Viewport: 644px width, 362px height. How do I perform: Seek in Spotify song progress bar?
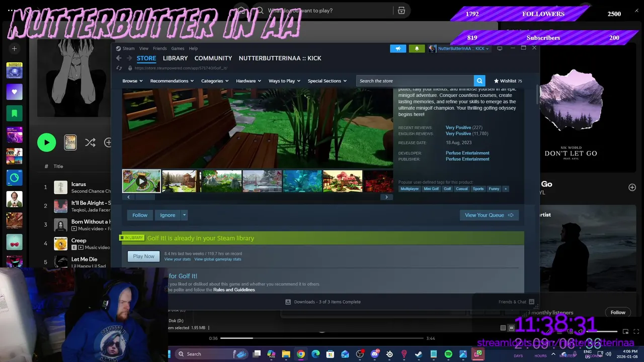(x=322, y=338)
